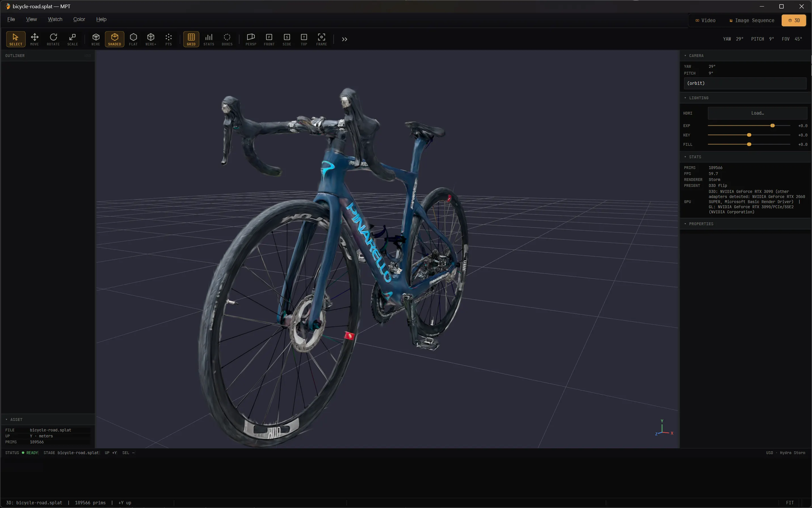This screenshot has height=508, width=812.
Task: Click the PRESENT 'D3D flip' value
Action: (718, 186)
